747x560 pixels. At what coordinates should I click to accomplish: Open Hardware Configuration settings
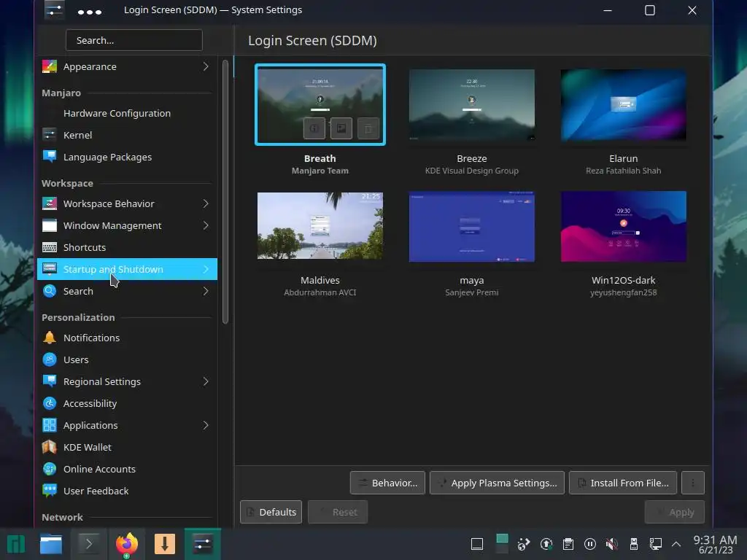click(x=127, y=113)
